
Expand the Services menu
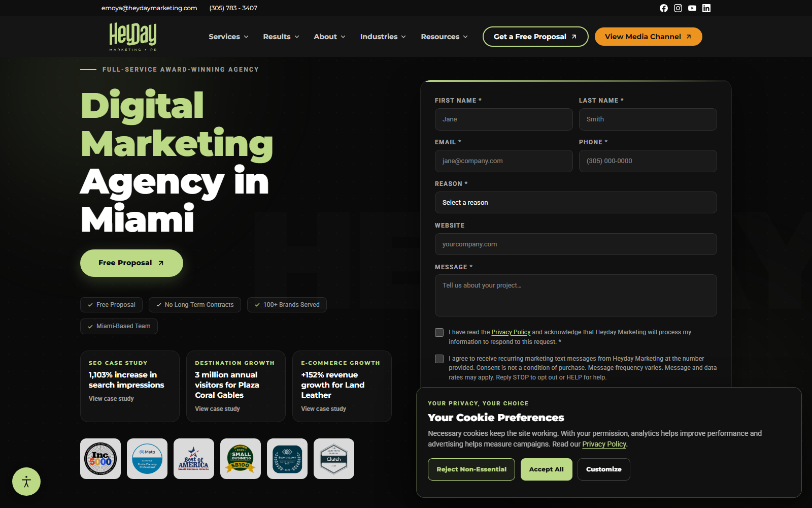click(x=228, y=37)
